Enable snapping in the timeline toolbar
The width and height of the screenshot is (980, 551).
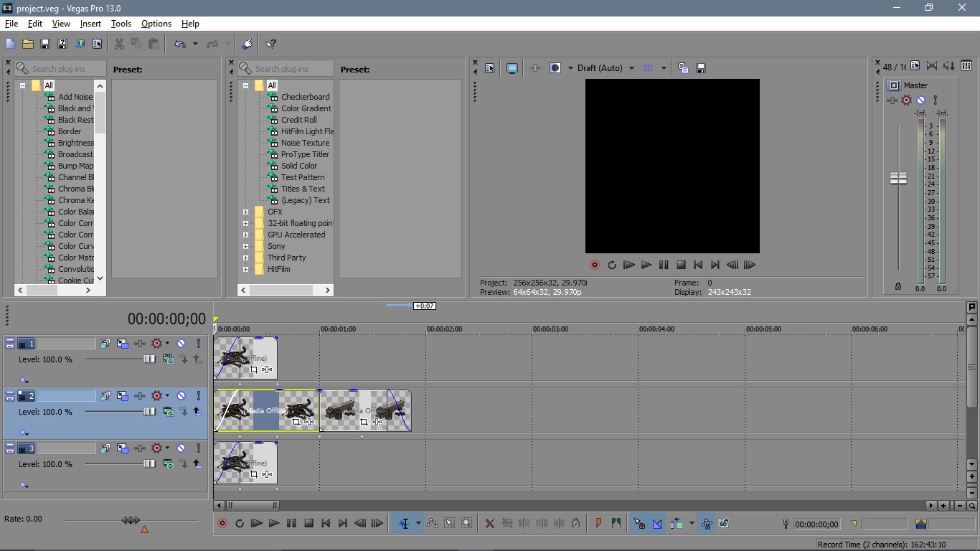click(639, 523)
